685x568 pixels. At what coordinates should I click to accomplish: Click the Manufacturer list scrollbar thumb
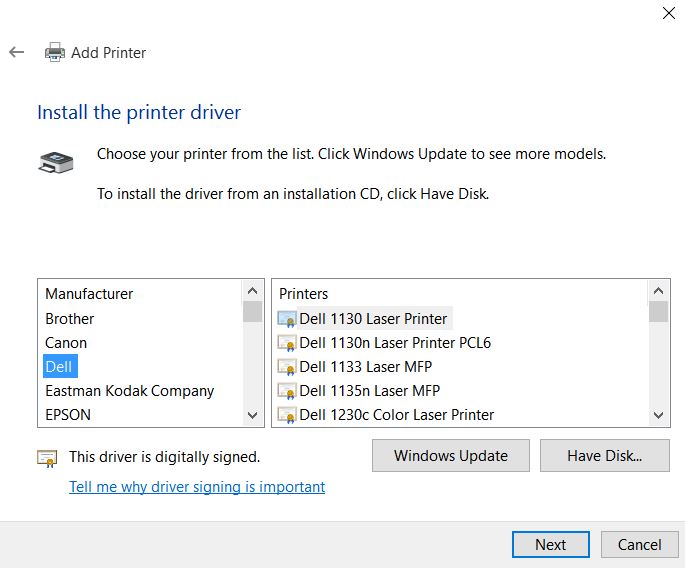[x=253, y=312]
